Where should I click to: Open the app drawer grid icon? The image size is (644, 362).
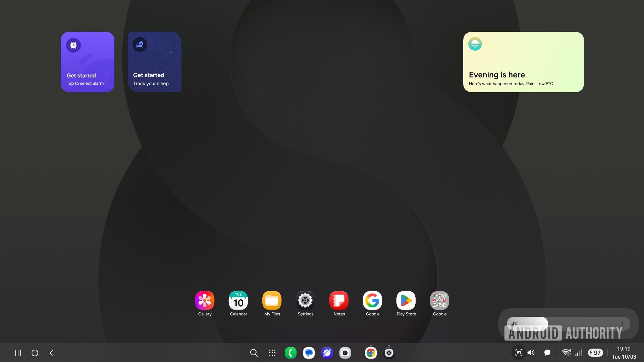(x=272, y=353)
